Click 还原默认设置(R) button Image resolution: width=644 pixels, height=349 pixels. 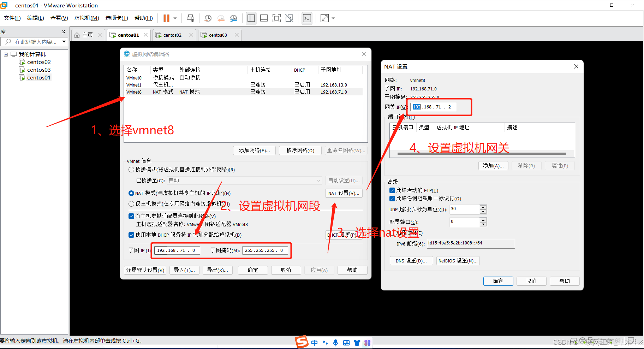tap(145, 270)
